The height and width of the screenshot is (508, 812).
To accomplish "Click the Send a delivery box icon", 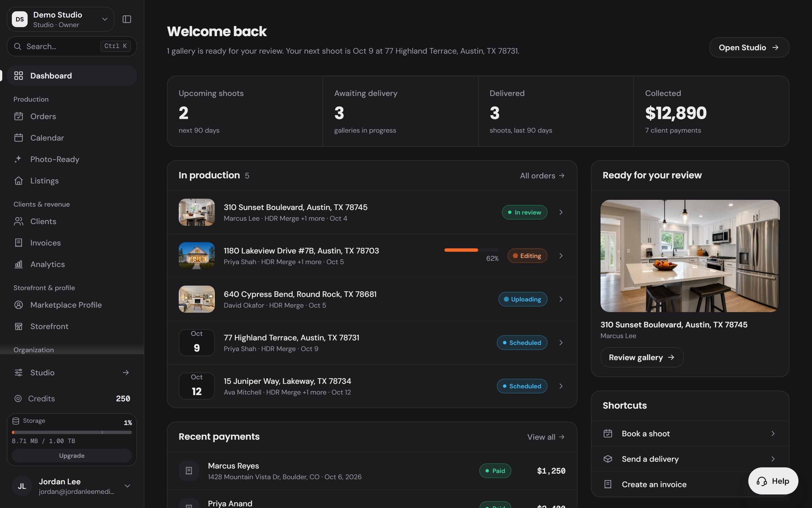I will [608, 459].
